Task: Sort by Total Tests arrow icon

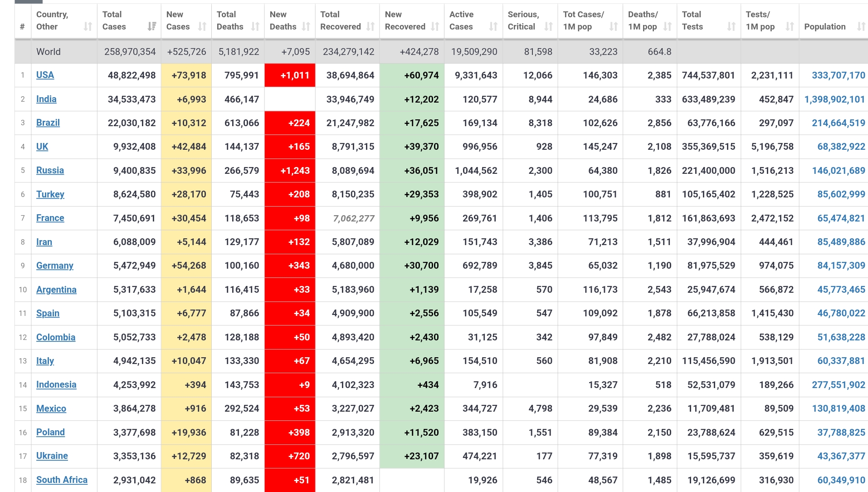Action: click(731, 27)
